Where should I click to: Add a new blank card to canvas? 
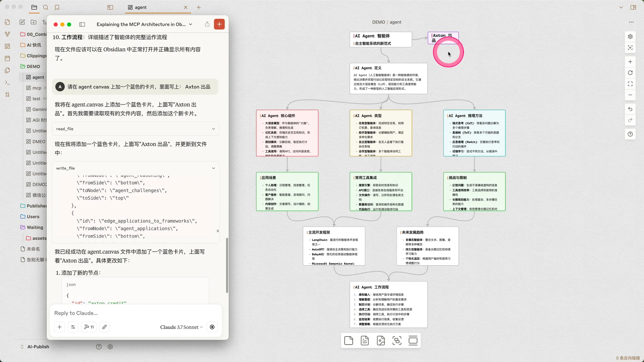348,341
